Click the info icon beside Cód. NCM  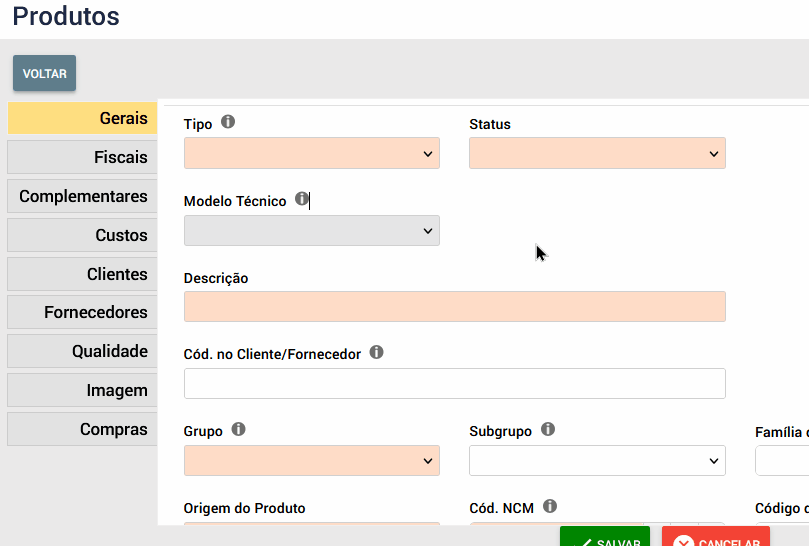[x=550, y=506]
